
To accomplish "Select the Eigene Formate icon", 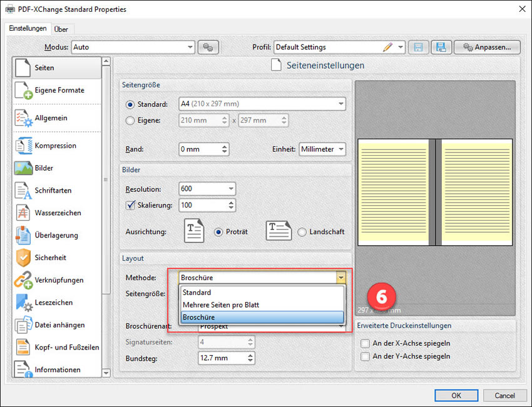I will pos(23,91).
